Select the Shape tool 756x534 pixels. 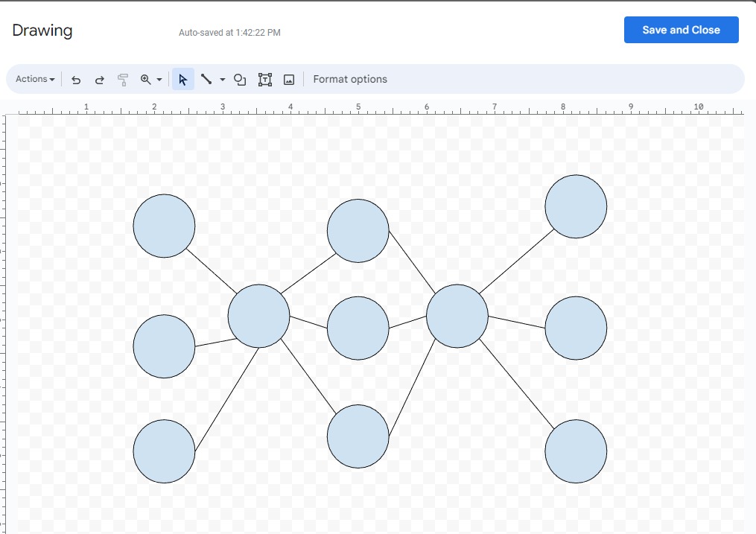pyautogui.click(x=239, y=79)
